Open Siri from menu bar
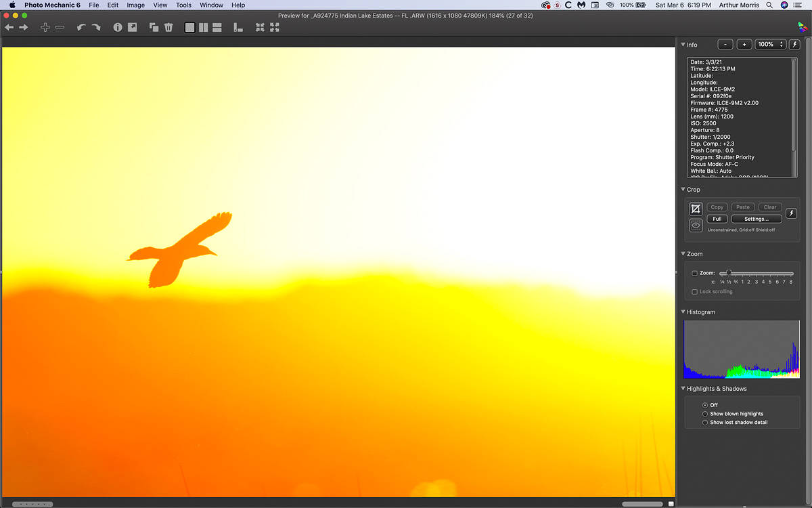 (x=784, y=5)
